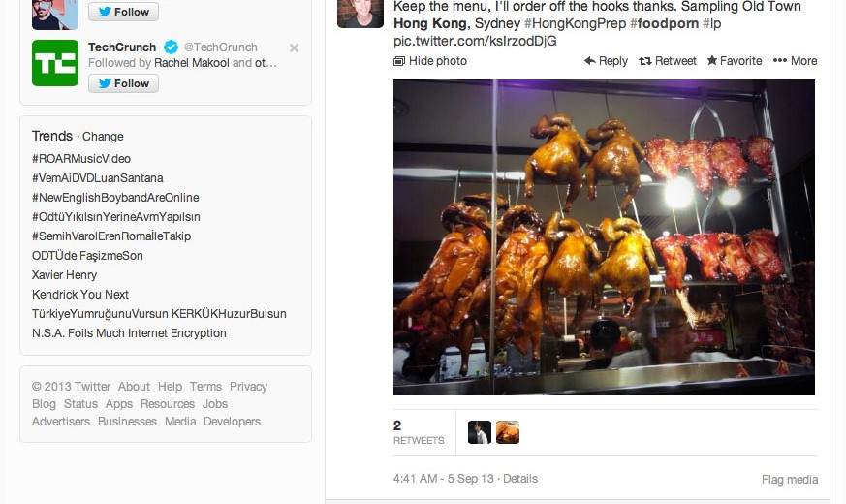Open the roasted ducks photo
The image size is (846, 504).
(604, 237)
